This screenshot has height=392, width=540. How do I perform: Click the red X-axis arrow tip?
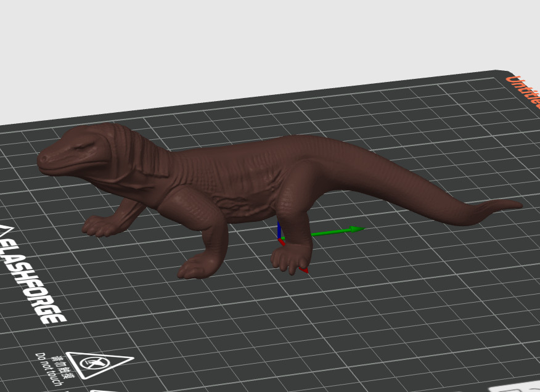click(305, 270)
